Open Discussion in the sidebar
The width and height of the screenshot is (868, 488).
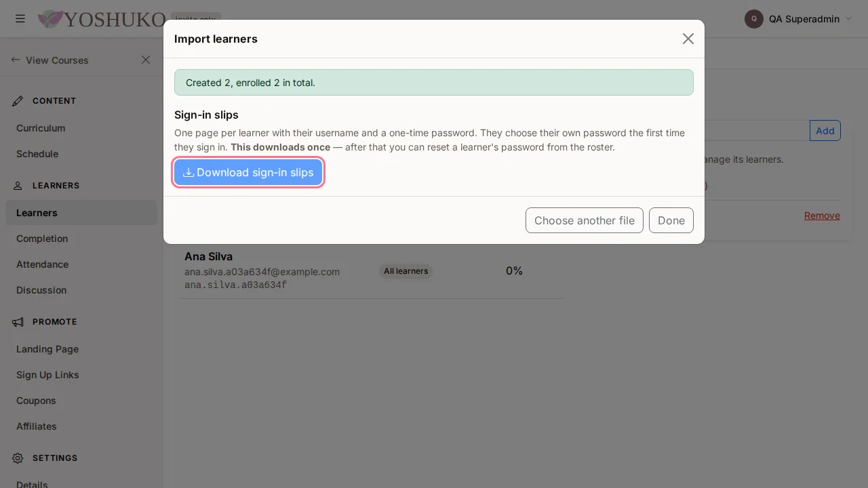click(x=81, y=290)
